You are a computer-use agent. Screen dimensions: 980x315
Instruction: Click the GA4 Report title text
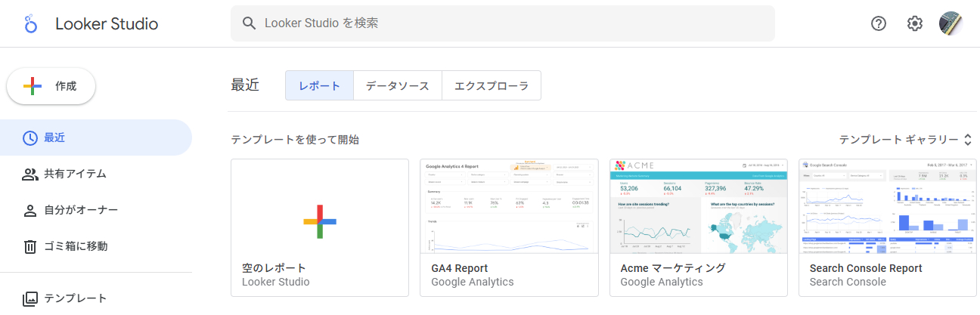pos(460,268)
